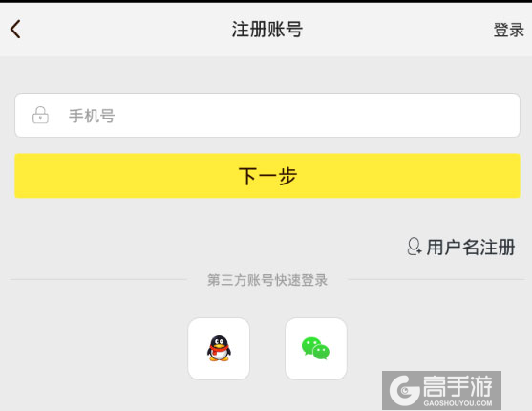
Task: Tap the yellow 下一步 button
Action: pyautogui.click(x=267, y=176)
